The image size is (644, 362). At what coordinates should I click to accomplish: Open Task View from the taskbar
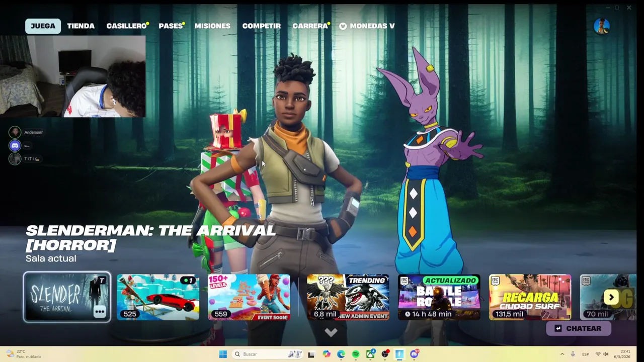(x=311, y=354)
